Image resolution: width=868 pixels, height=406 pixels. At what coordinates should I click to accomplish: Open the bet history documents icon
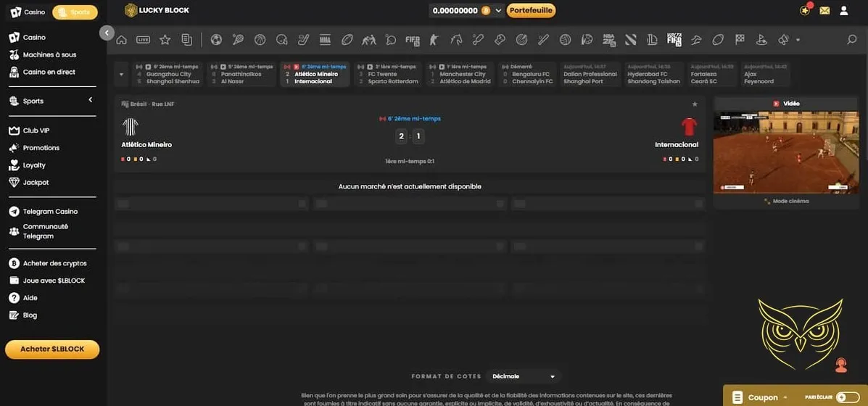pyautogui.click(x=186, y=40)
